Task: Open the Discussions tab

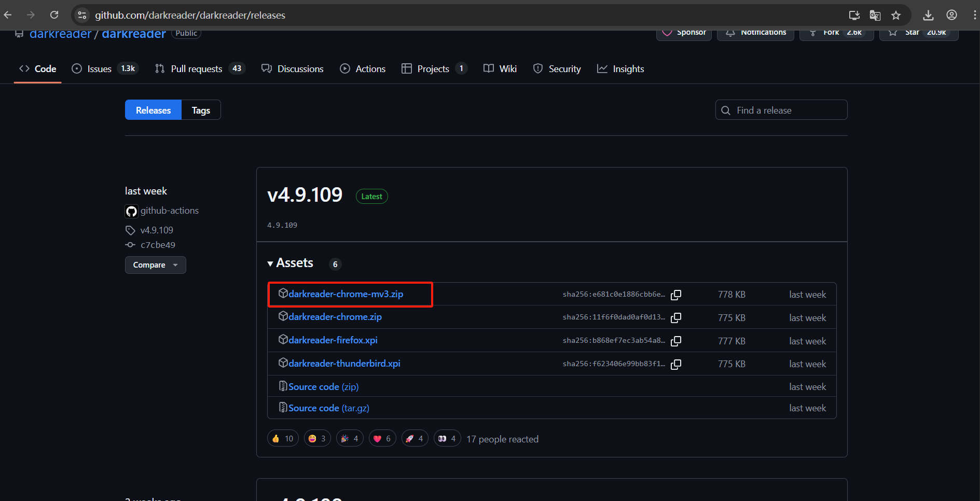Action: 293,69
